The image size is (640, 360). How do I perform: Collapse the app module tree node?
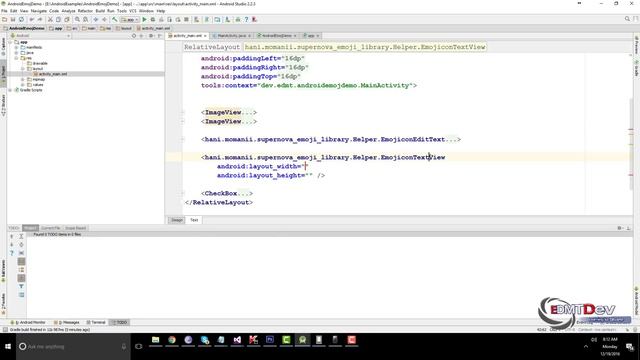(11, 42)
